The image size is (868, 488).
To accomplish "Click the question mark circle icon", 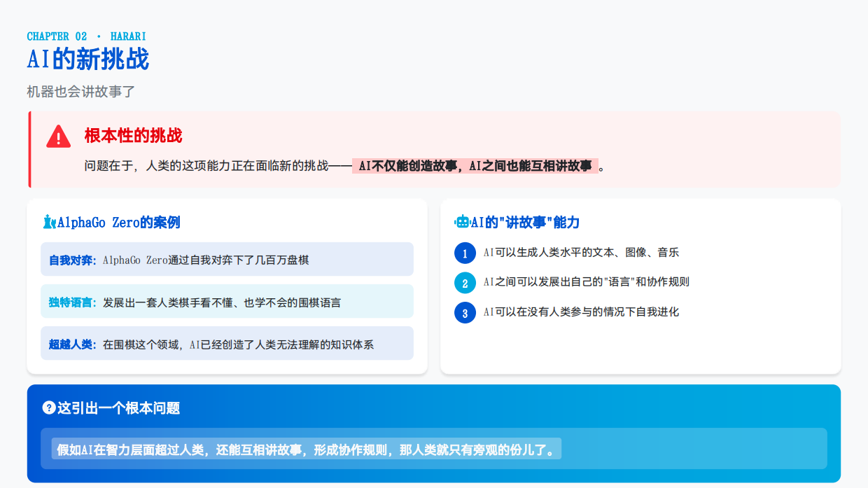I will tap(48, 409).
